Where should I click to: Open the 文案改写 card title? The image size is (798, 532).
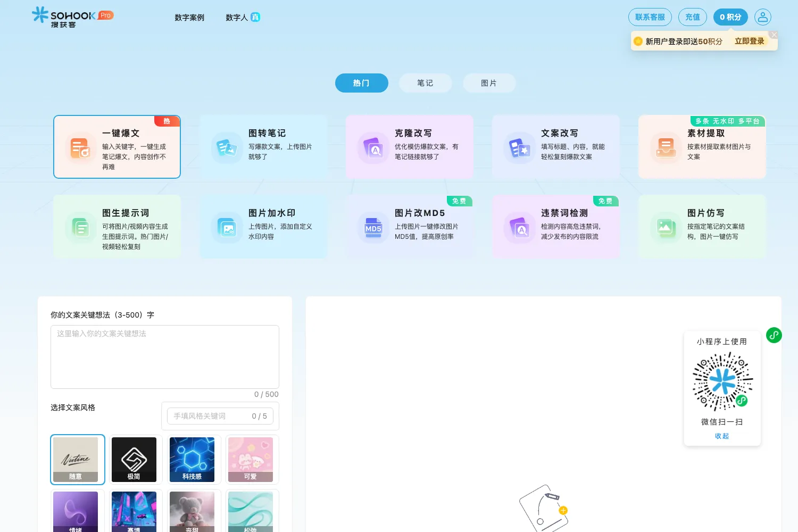point(560,133)
